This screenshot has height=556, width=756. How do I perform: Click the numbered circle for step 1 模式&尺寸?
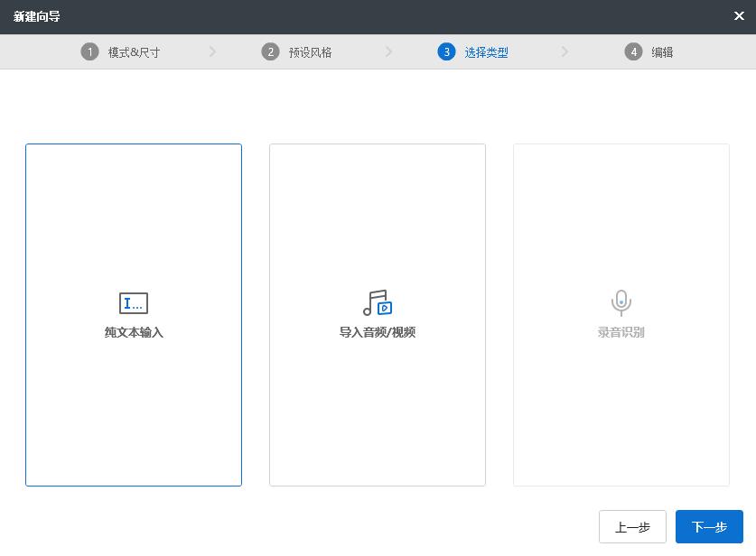tap(89, 51)
